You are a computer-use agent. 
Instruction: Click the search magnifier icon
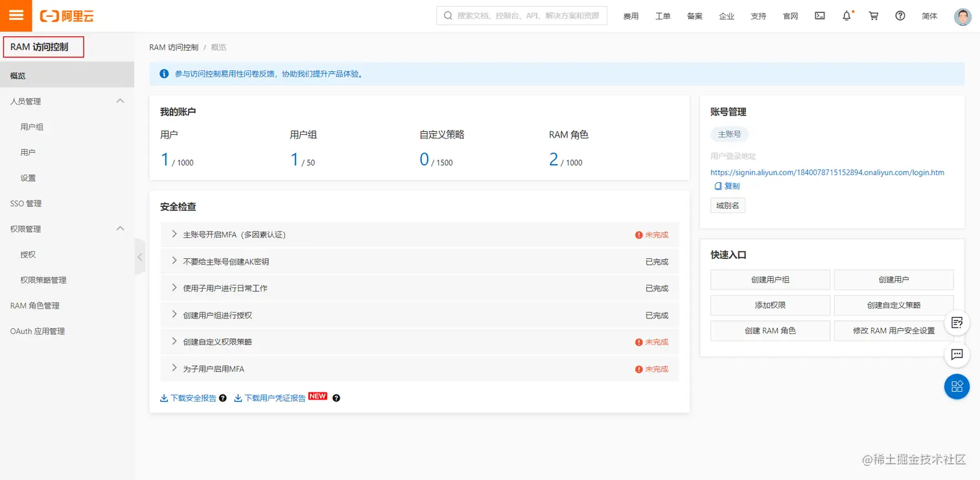coord(449,16)
